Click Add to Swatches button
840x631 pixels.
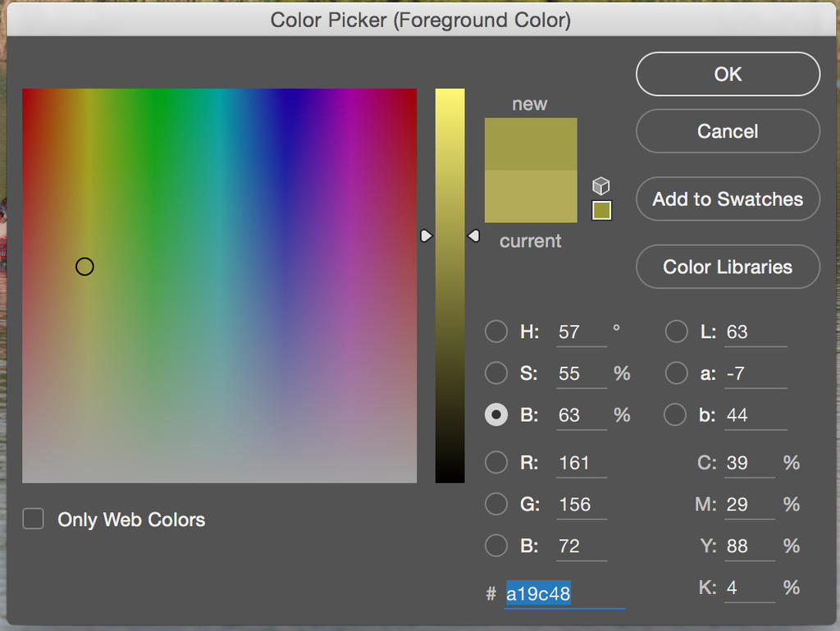click(x=728, y=199)
